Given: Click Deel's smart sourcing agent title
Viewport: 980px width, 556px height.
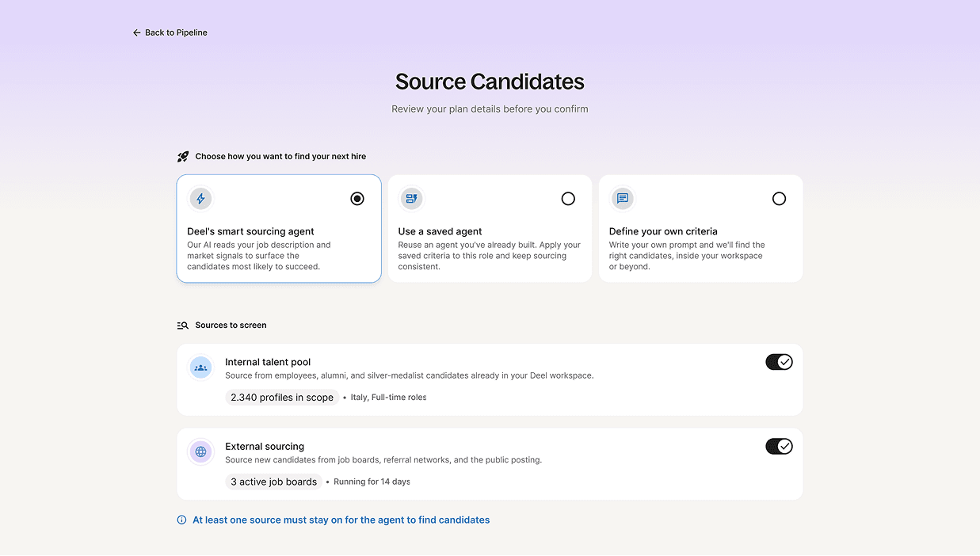Looking at the screenshot, I should tap(250, 231).
